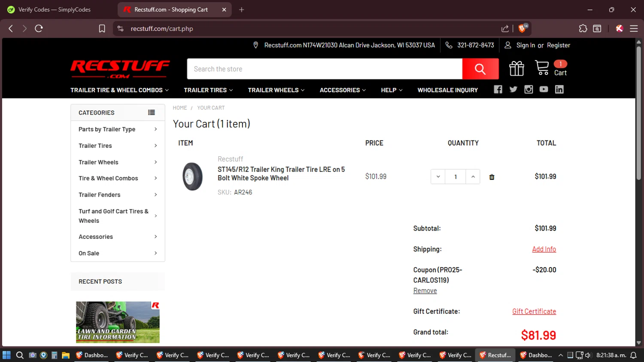The width and height of the screenshot is (644, 362).
Task: Click the browser reload button
Action: tap(39, 28)
